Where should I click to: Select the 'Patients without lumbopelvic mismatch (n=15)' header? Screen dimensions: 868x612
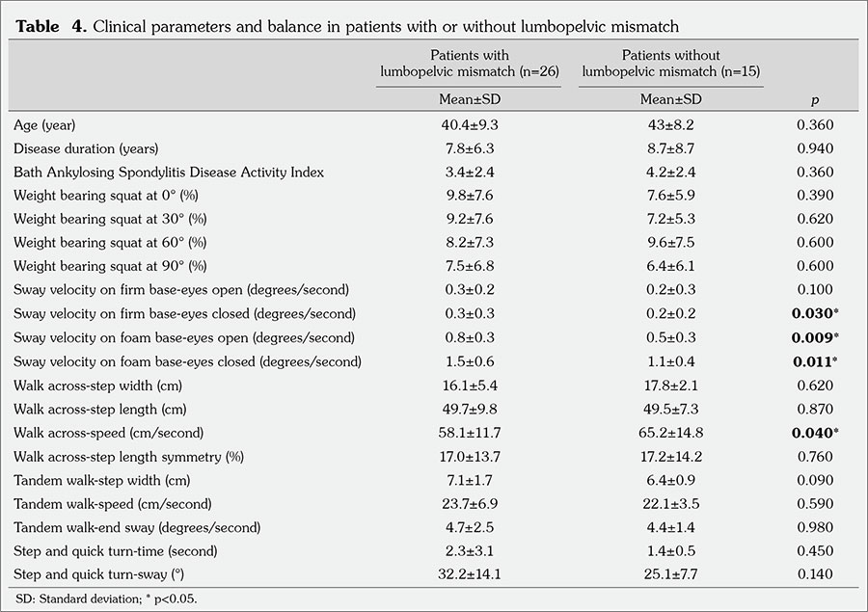point(670,64)
